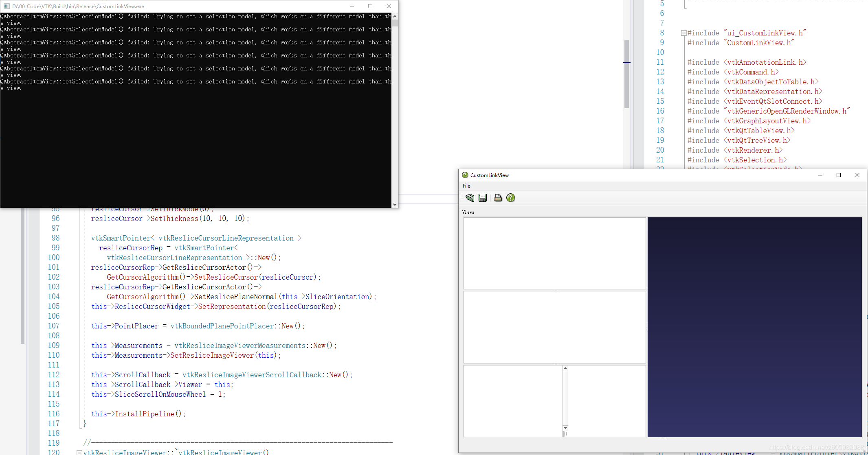Click the top-left empty table view pane

554,253
